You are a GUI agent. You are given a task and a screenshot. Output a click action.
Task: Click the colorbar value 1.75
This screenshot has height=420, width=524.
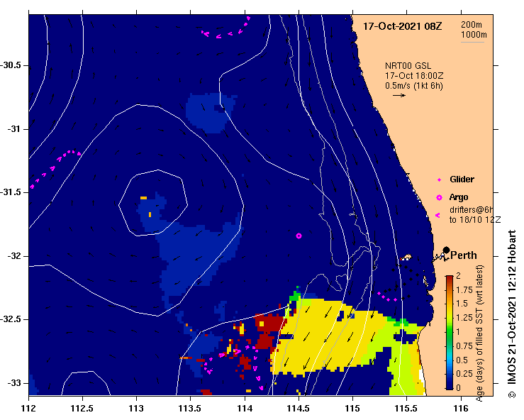464,290
